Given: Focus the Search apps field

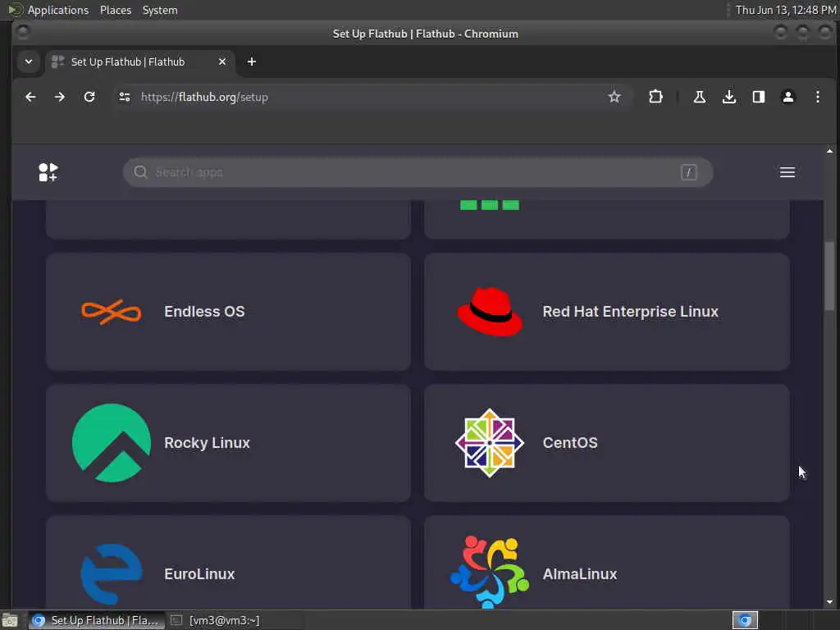Looking at the screenshot, I should click(418, 172).
